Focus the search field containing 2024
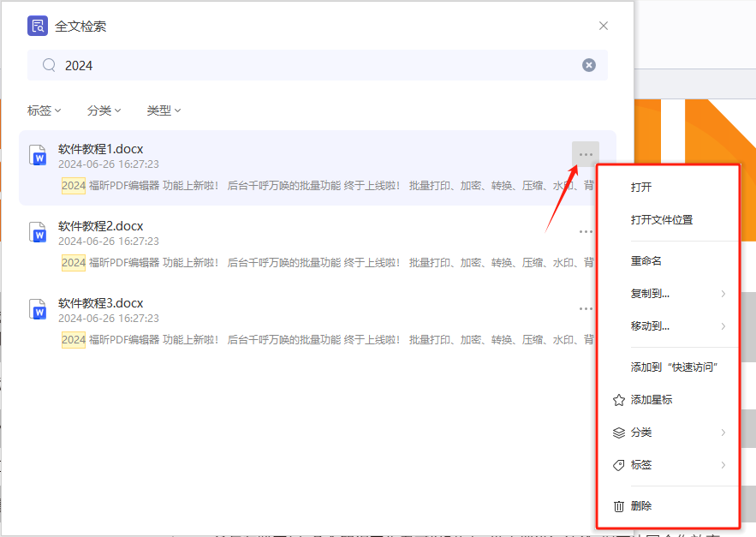The height and width of the screenshot is (537, 756). (x=318, y=65)
